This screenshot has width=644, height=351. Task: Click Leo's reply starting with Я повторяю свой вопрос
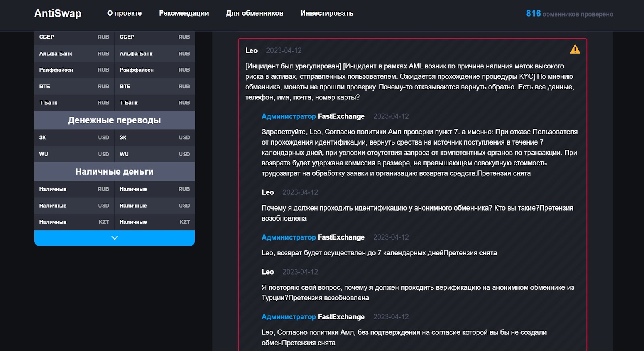click(x=418, y=293)
